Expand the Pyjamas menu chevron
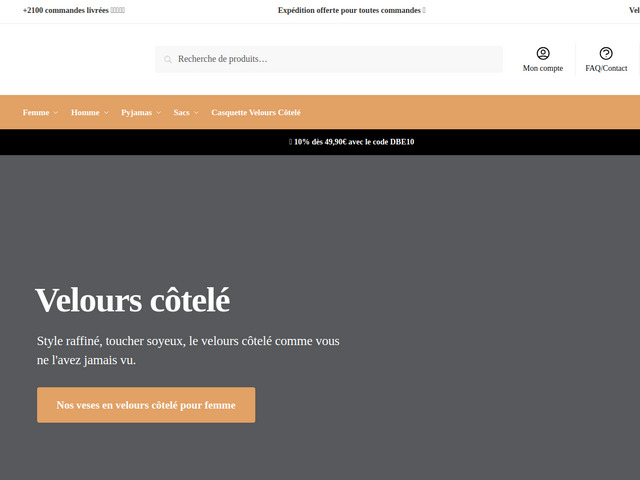The width and height of the screenshot is (640, 480). coord(159,113)
